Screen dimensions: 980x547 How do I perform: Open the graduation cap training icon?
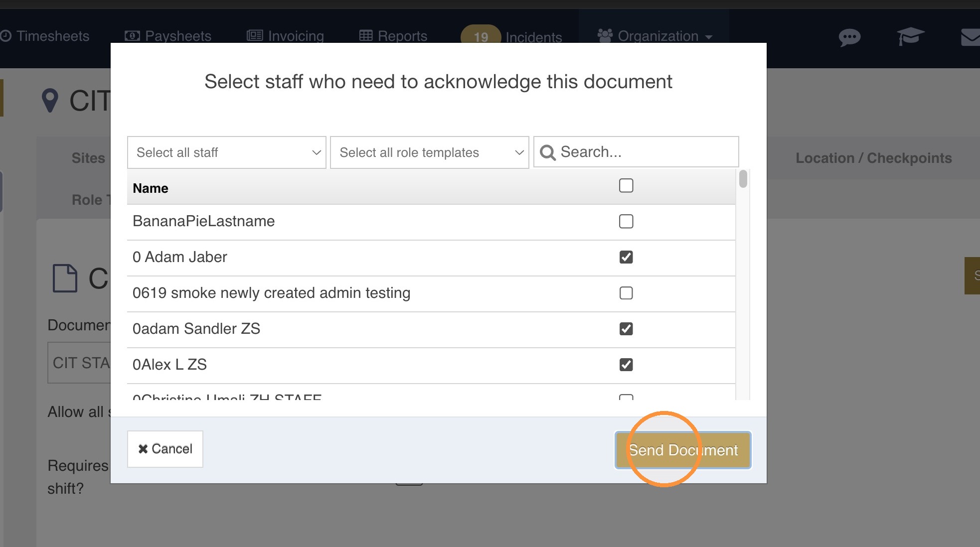[x=911, y=36]
